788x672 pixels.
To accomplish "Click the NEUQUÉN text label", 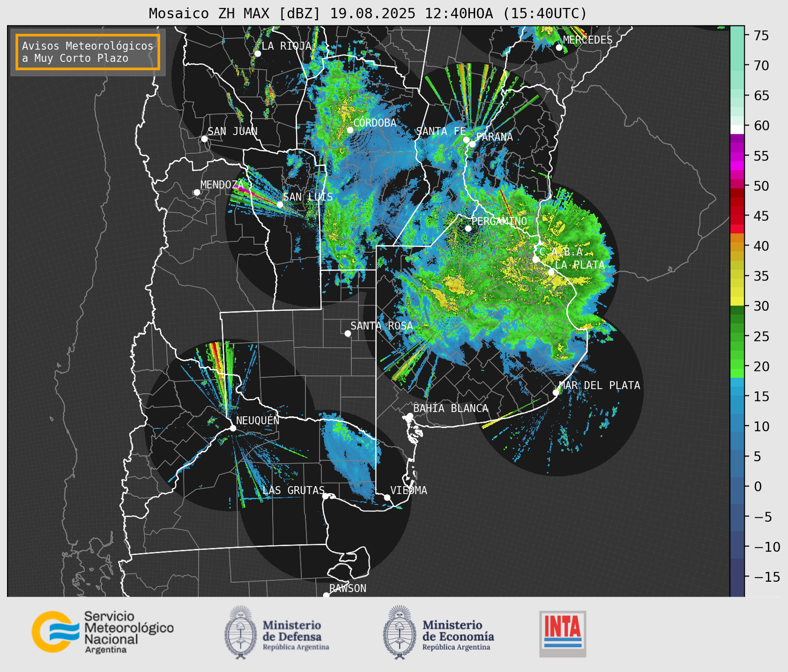I will coord(258,420).
